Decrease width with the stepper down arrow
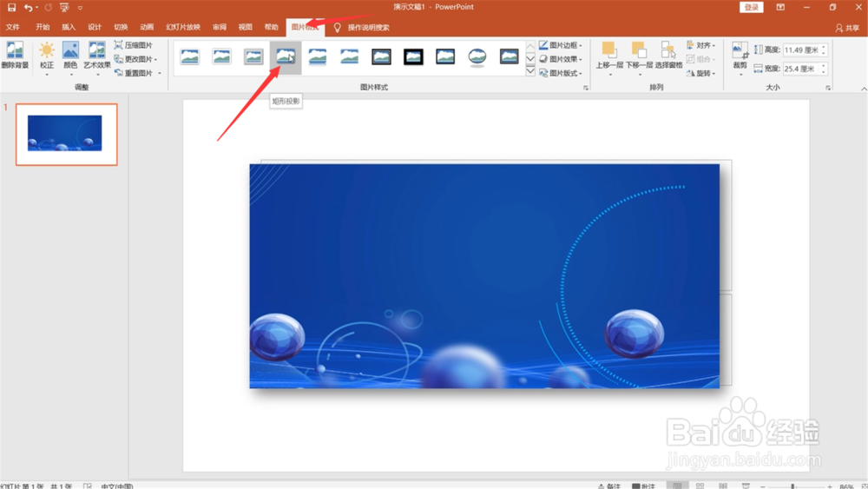Viewport: 868px width, 489px height. pos(824,72)
